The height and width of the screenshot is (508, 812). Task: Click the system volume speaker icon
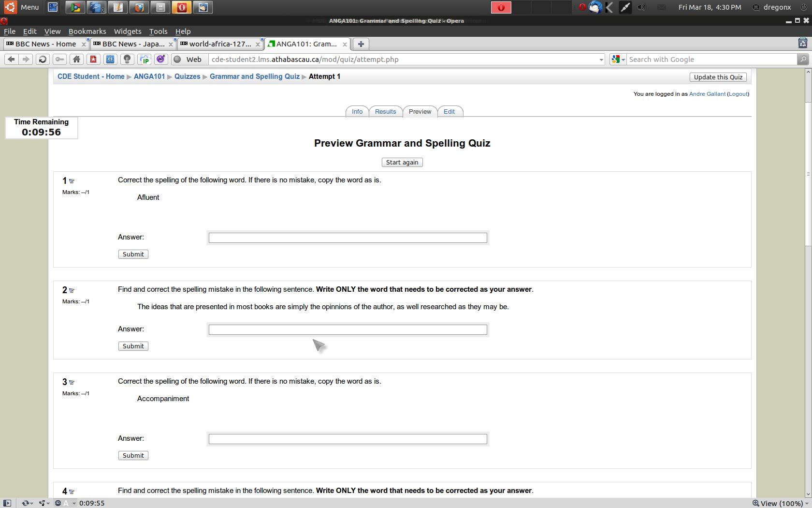pyautogui.click(x=641, y=7)
